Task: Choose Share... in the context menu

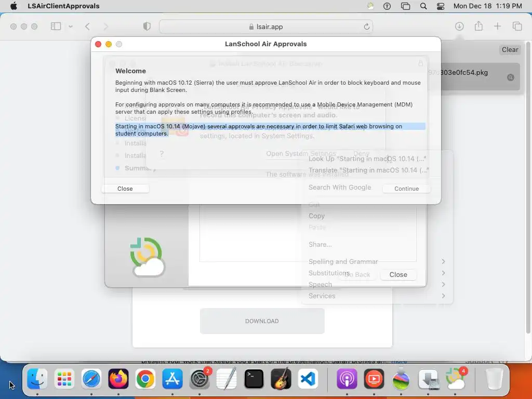Action: tap(320, 244)
